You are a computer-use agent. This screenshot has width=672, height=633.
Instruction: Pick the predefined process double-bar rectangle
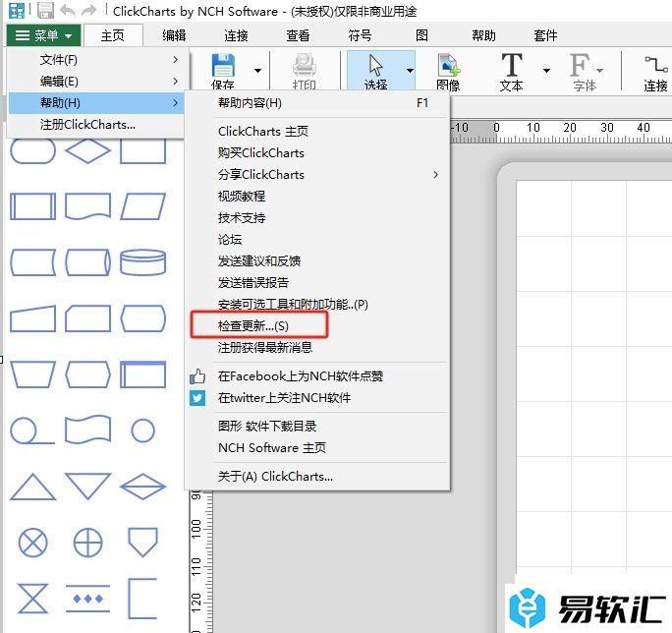[33, 206]
